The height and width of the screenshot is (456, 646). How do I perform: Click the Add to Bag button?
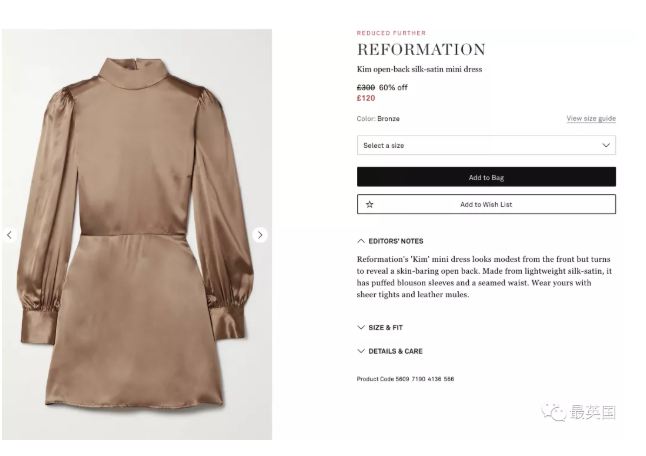coord(486,177)
